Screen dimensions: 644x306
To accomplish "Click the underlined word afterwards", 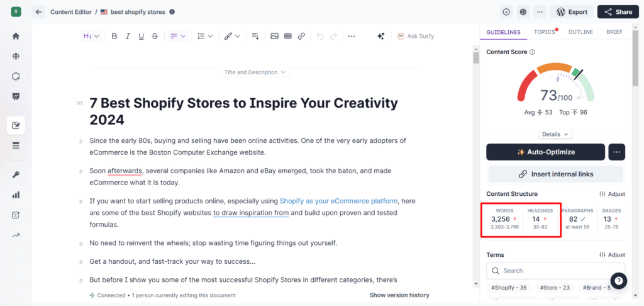I will tap(125, 171).
